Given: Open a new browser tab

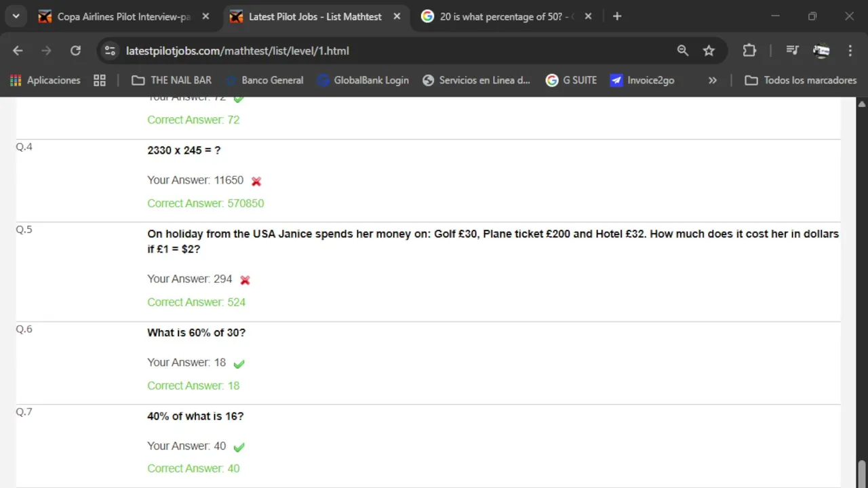Looking at the screenshot, I should pos(617,16).
